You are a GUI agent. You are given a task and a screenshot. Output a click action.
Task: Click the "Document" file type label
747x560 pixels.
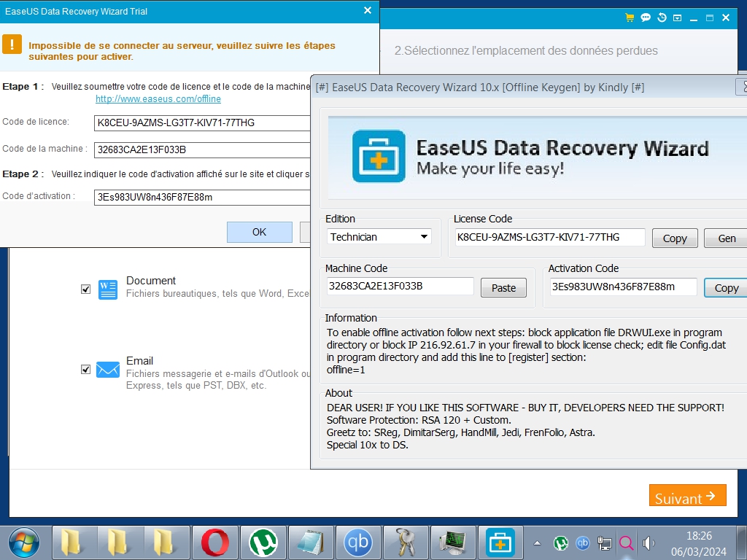[x=151, y=281]
